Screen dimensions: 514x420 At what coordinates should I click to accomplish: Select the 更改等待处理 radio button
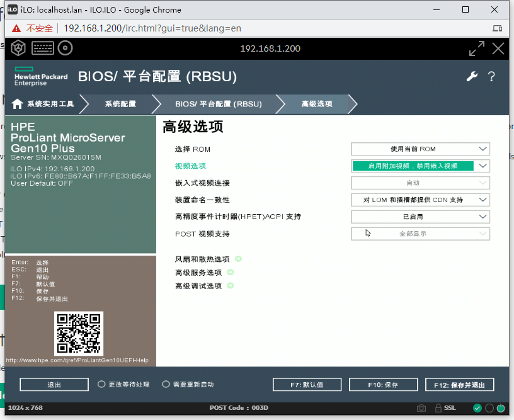coord(100,384)
